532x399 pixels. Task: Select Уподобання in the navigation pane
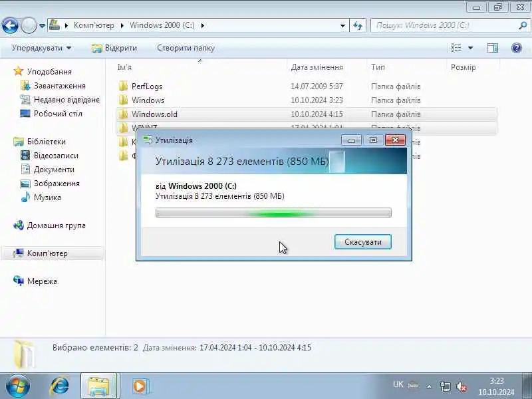pos(49,72)
